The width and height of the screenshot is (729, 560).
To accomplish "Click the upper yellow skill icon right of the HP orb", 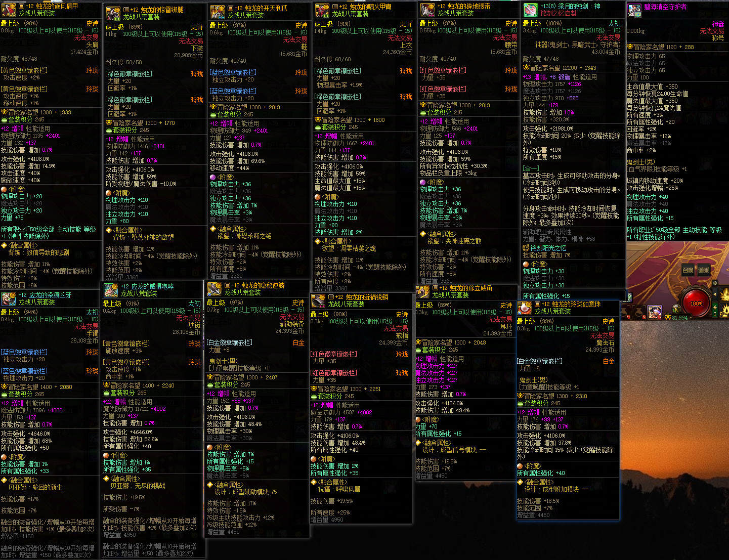I will [724, 294].
